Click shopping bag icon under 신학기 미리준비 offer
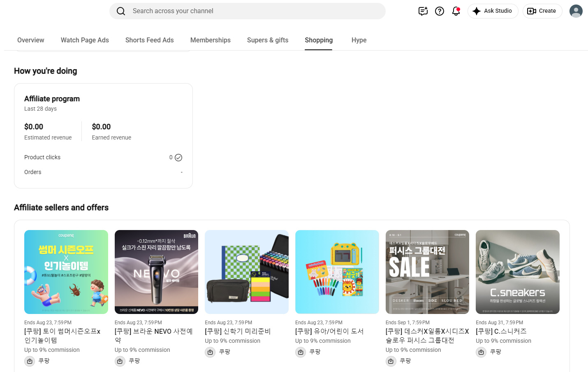 (210, 352)
